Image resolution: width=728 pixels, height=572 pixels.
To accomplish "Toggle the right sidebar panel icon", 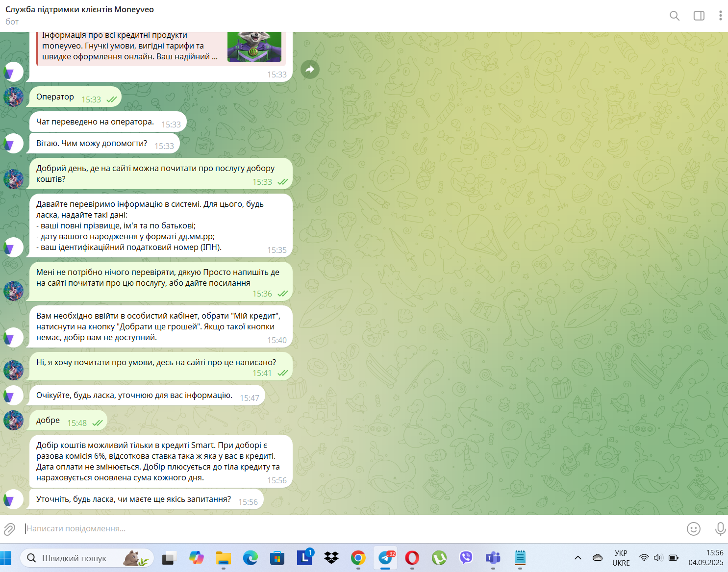I will [x=699, y=16].
